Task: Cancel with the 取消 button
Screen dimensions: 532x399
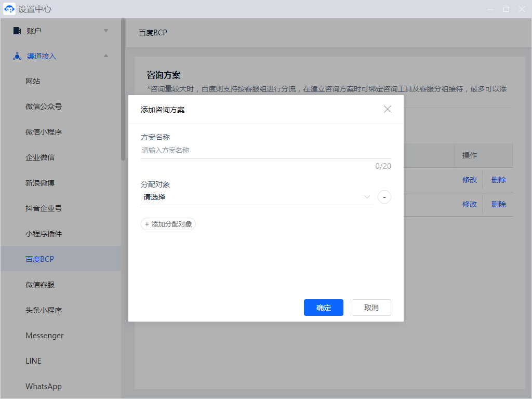Action: click(x=371, y=308)
